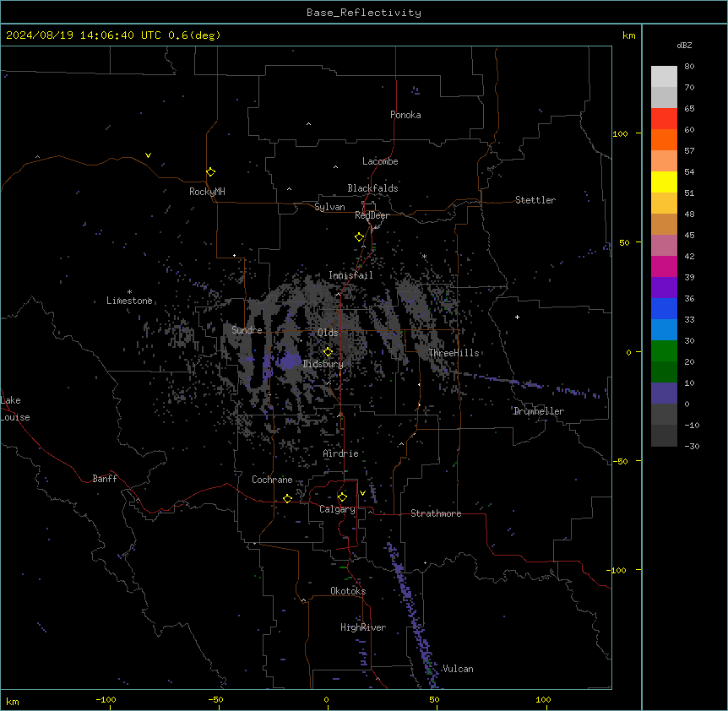Click the white caret marker west of Lacombe
This screenshot has height=711, width=728.
(x=335, y=167)
